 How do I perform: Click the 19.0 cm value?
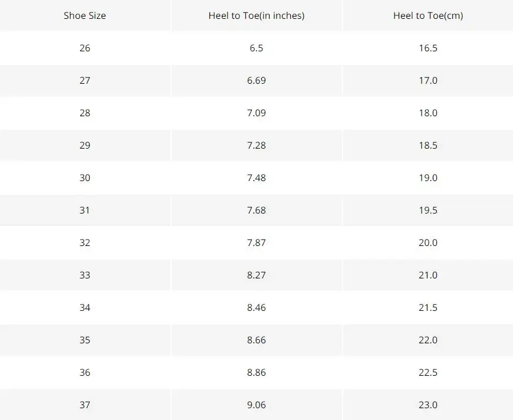click(428, 178)
